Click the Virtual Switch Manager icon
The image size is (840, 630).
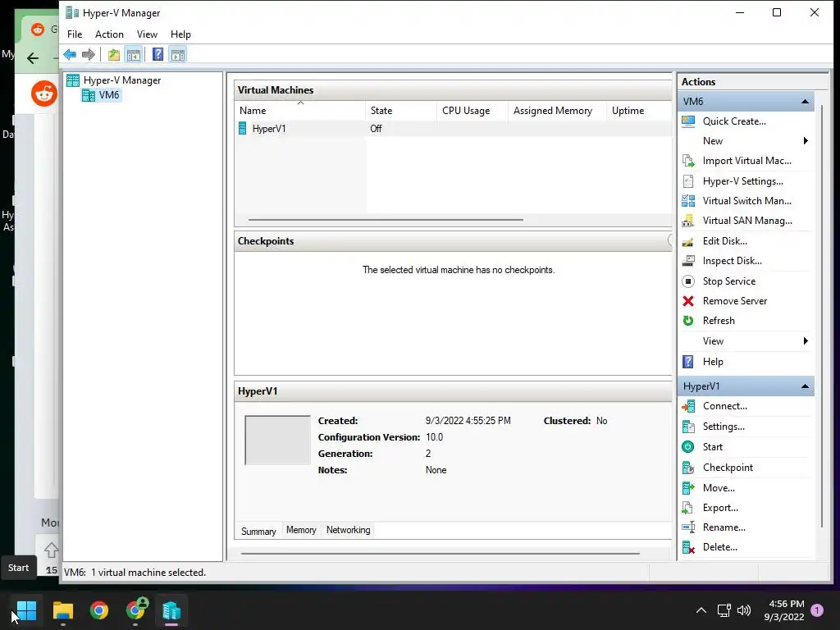click(x=688, y=201)
